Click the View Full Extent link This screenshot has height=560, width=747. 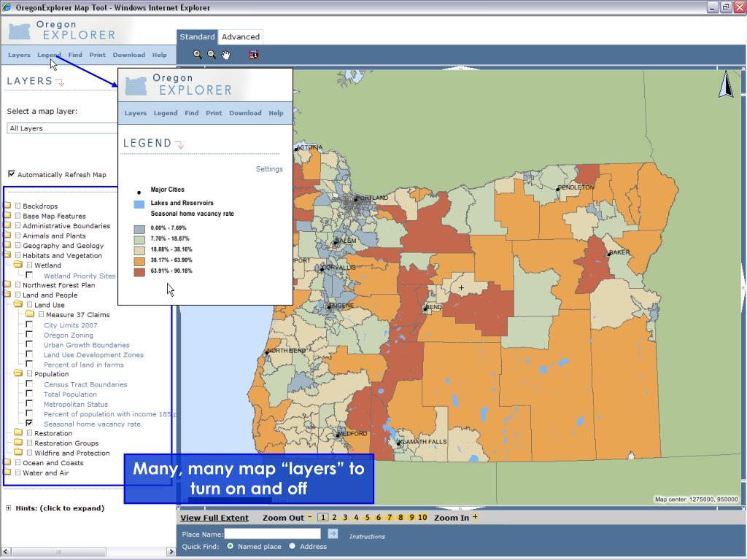tap(214, 518)
